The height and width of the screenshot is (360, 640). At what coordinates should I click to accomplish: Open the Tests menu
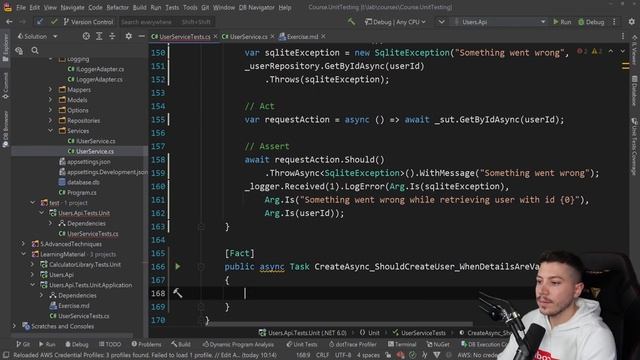(172, 7)
